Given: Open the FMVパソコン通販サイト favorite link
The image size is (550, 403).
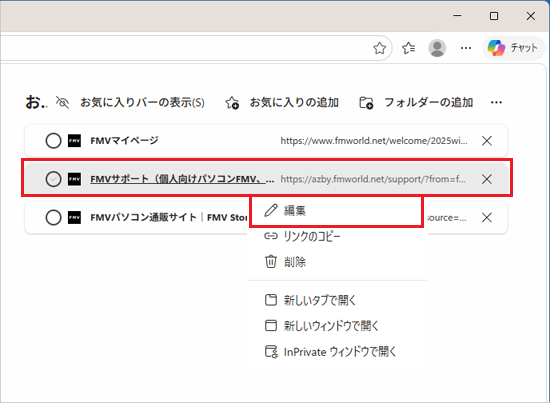Looking at the screenshot, I should [x=169, y=217].
